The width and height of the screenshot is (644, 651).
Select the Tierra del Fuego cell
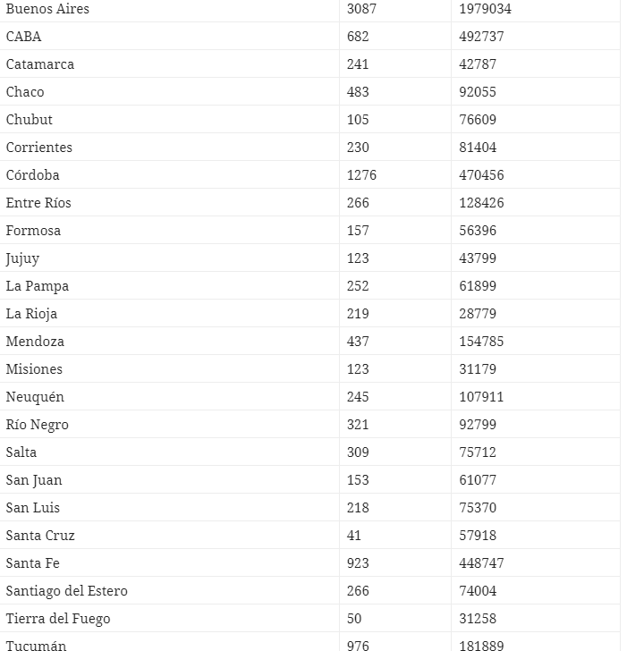pyautogui.click(x=58, y=619)
